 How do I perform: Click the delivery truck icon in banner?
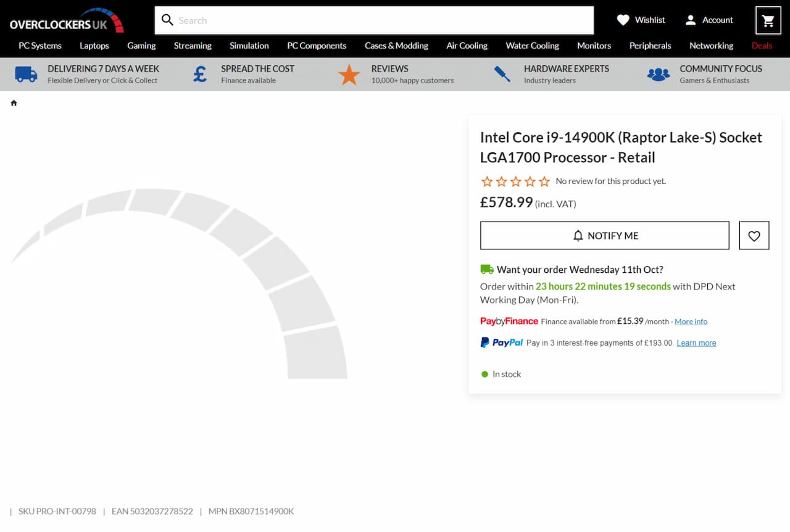pyautogui.click(x=26, y=74)
